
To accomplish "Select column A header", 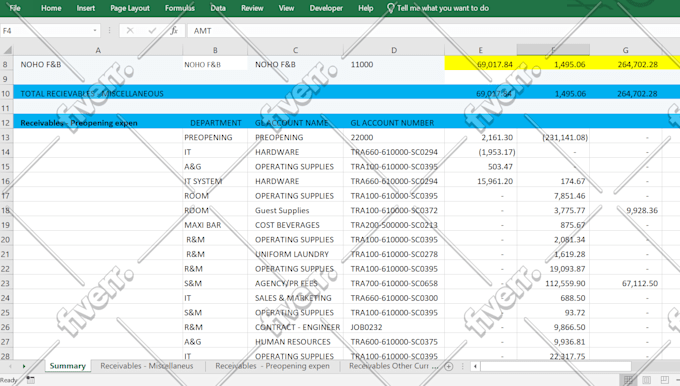I will point(98,50).
